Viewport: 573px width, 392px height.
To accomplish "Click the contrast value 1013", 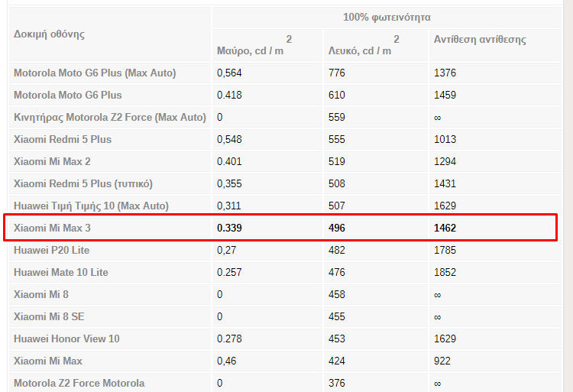I will click(445, 140).
